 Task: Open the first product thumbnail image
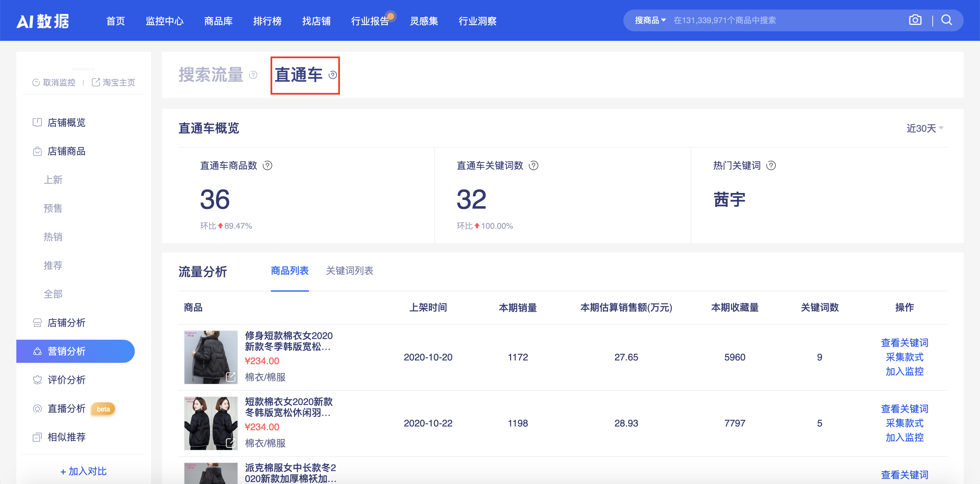[x=210, y=357]
